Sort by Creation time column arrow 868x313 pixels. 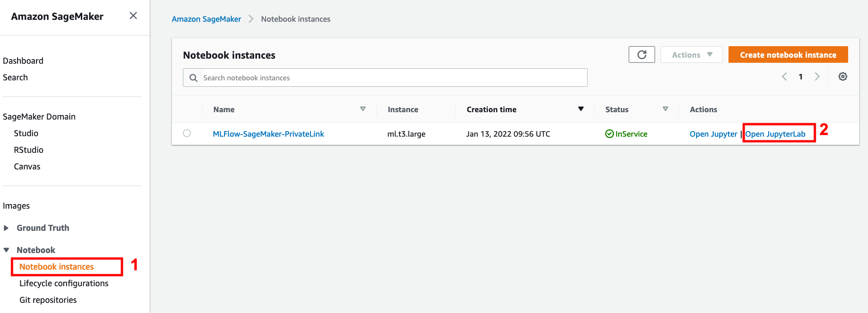click(581, 109)
